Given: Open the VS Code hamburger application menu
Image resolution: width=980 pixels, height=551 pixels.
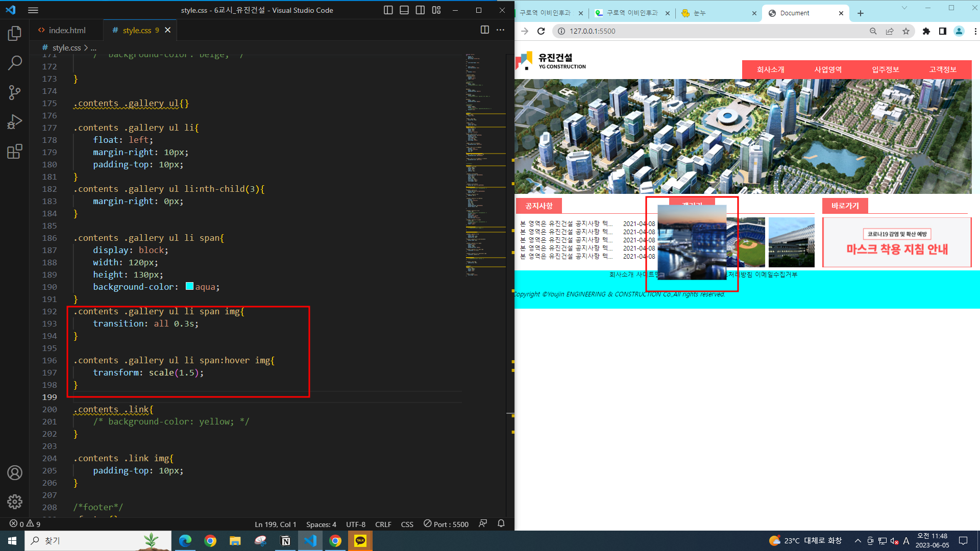Looking at the screenshot, I should pos(33,10).
